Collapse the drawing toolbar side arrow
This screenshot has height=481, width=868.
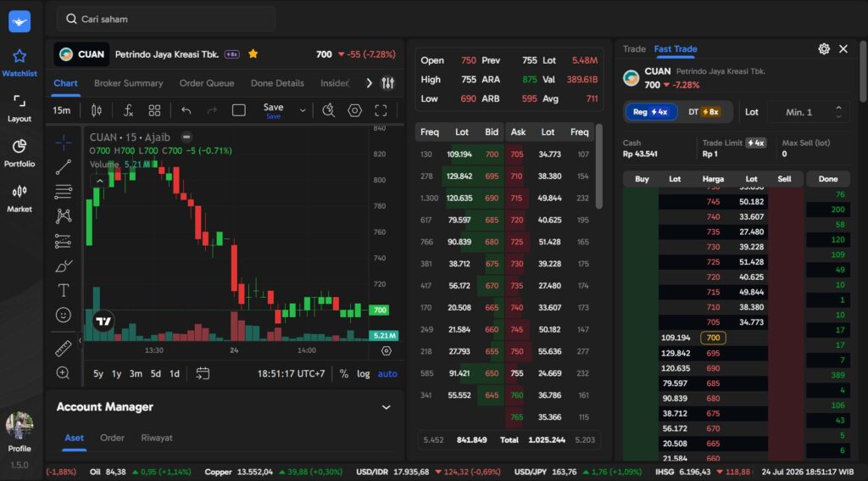[x=80, y=340]
